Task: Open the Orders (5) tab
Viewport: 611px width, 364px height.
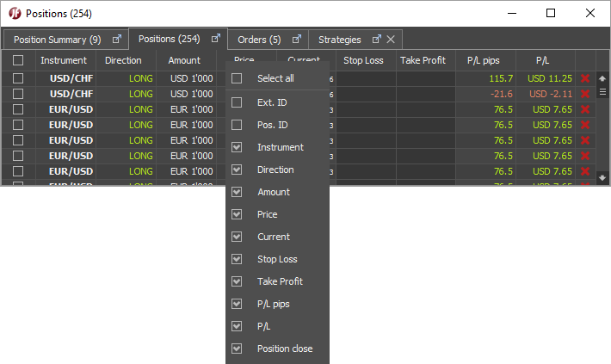Action: tap(259, 40)
